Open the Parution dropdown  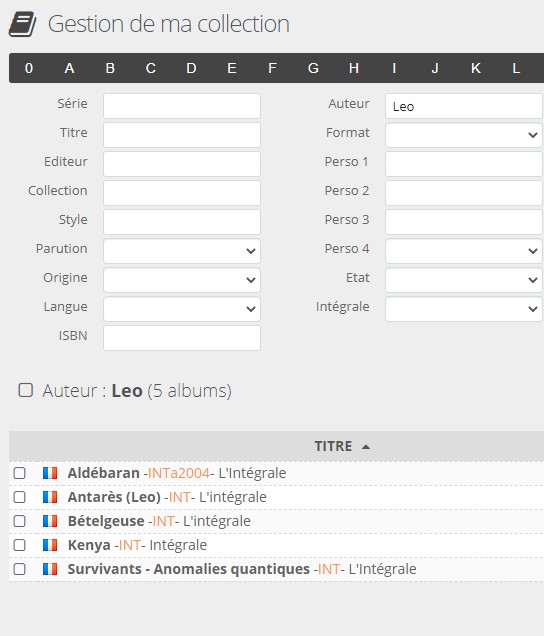[x=182, y=251]
